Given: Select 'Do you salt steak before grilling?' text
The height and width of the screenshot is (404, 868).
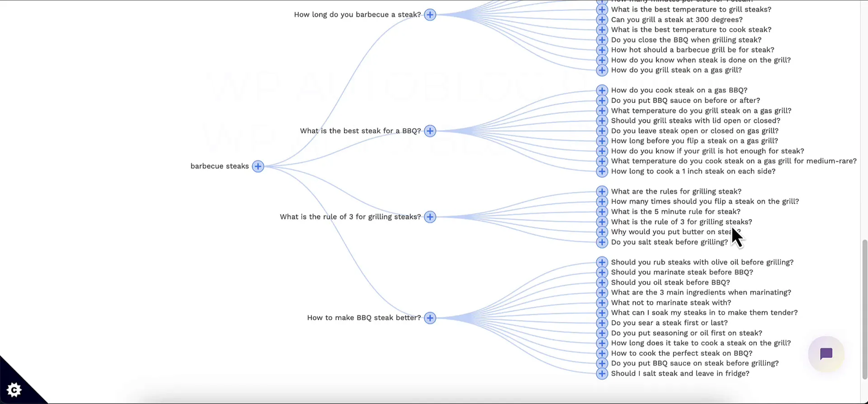Looking at the screenshot, I should [669, 242].
